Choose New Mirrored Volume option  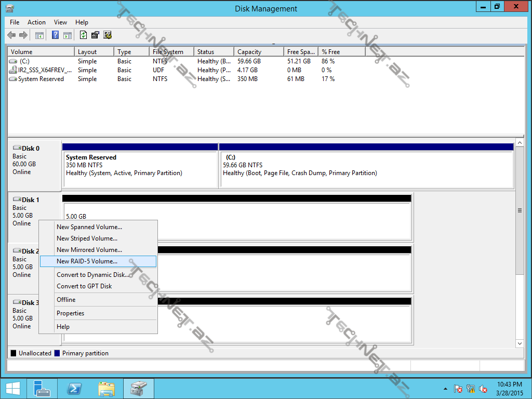89,250
